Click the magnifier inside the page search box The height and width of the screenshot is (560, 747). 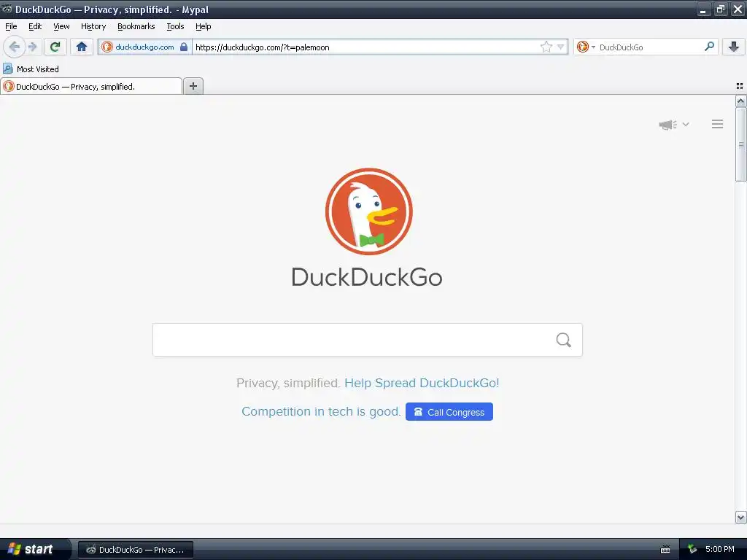[x=563, y=340]
